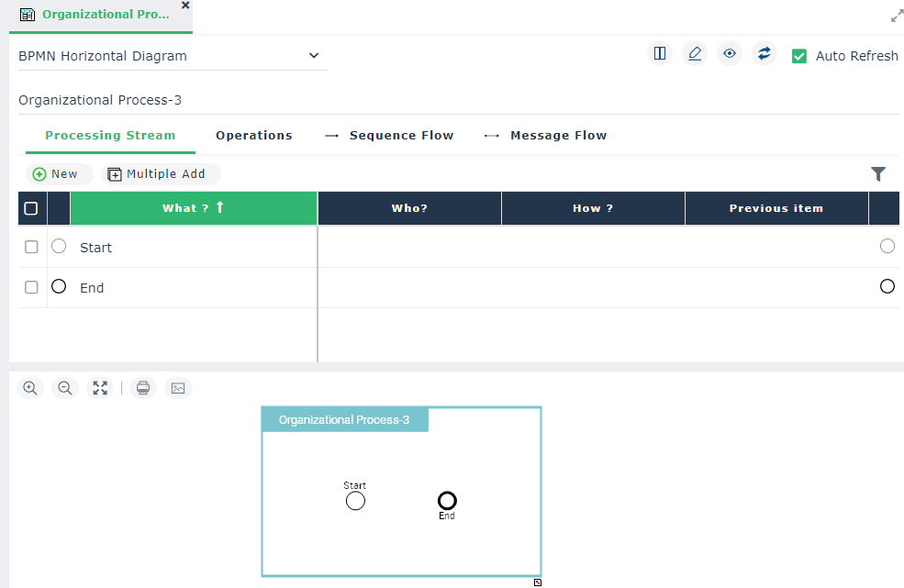Viewport: 904px width, 588px height.
Task: Switch to the Operations tab
Action: [x=254, y=135]
